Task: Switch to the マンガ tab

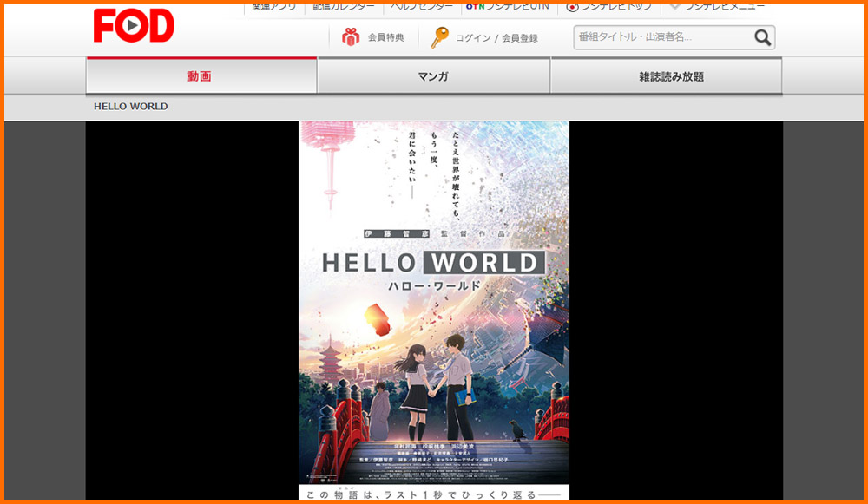Action: pos(433,75)
